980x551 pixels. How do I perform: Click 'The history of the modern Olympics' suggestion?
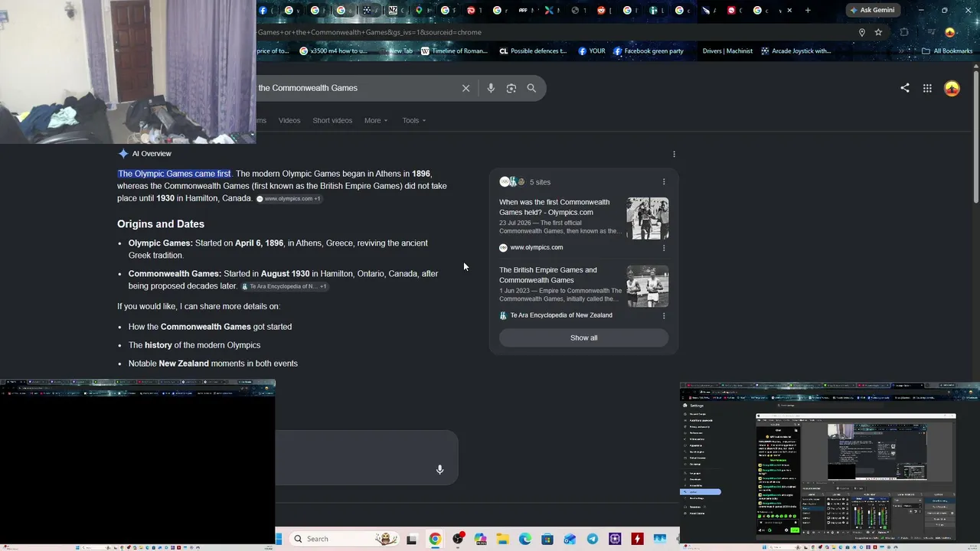click(x=194, y=345)
